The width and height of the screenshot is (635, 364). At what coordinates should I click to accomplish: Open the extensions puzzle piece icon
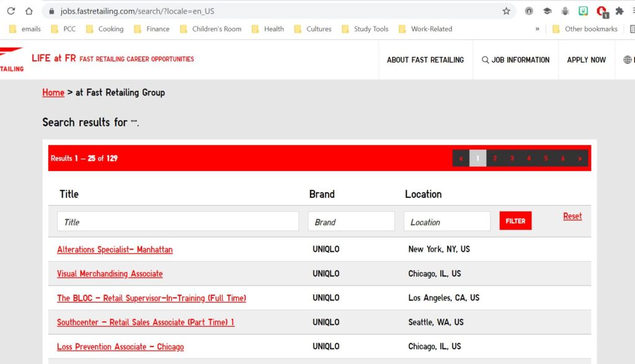619,11
